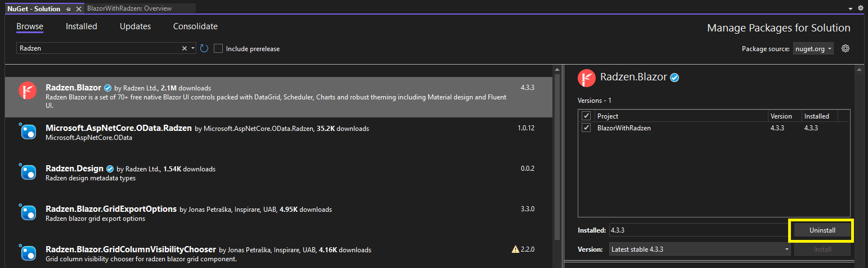
Task: Toggle Include prerelease checkbox
Action: point(218,49)
